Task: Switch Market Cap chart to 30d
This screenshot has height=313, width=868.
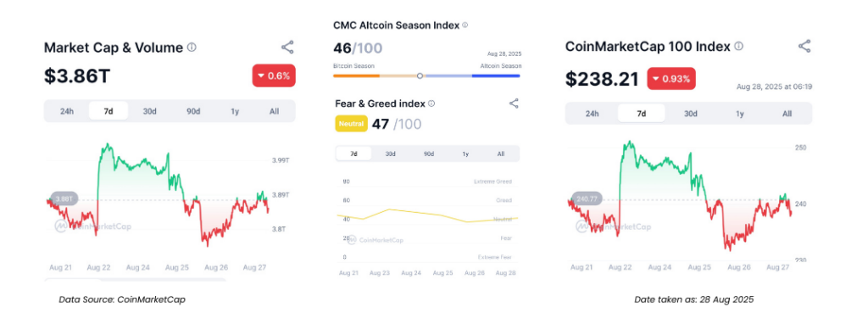Action: (x=149, y=111)
